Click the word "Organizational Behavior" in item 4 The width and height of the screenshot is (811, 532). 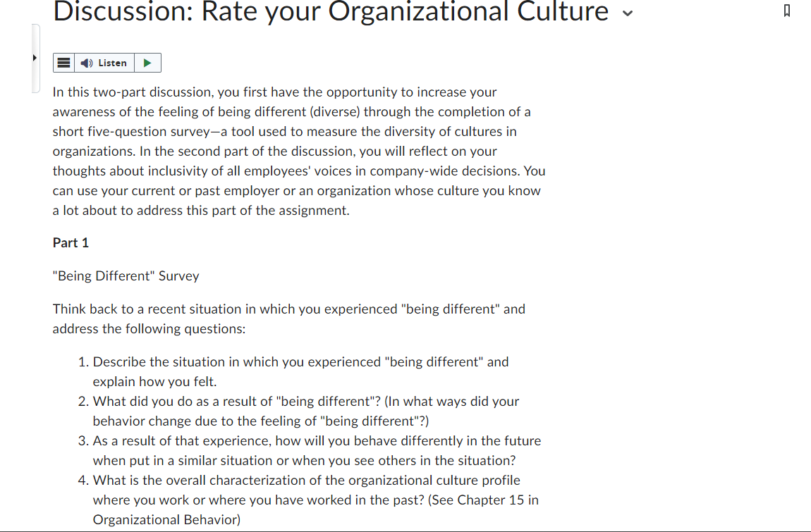coord(166,519)
